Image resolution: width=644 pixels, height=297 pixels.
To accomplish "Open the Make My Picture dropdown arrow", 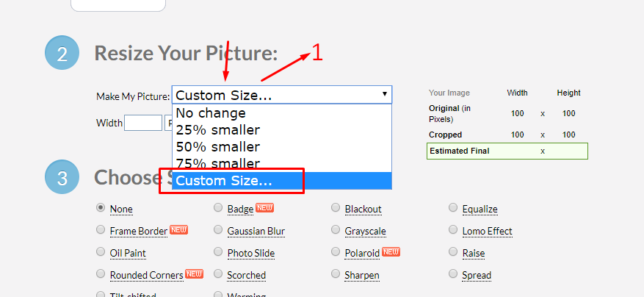I will (x=384, y=95).
